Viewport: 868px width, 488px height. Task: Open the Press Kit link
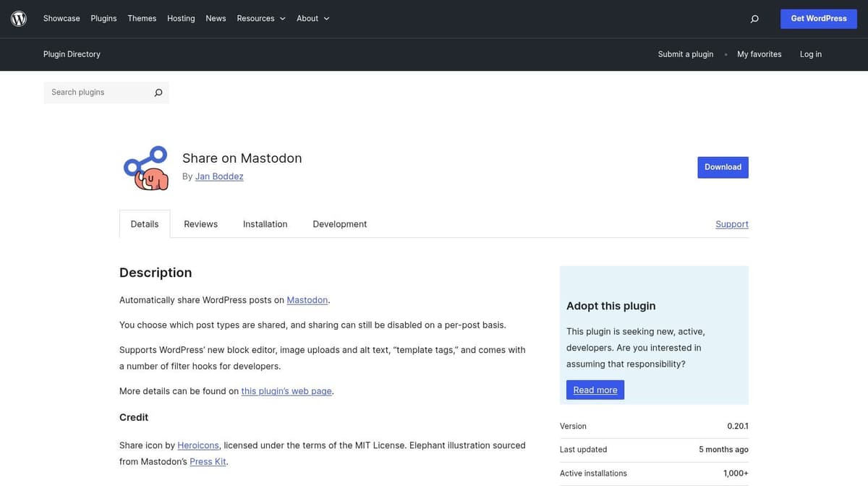click(208, 462)
